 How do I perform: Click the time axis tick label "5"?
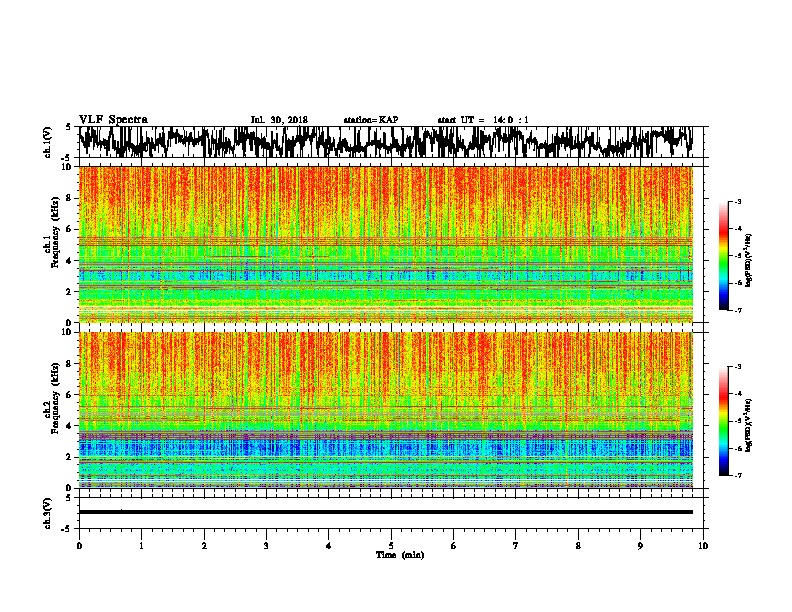tap(391, 545)
